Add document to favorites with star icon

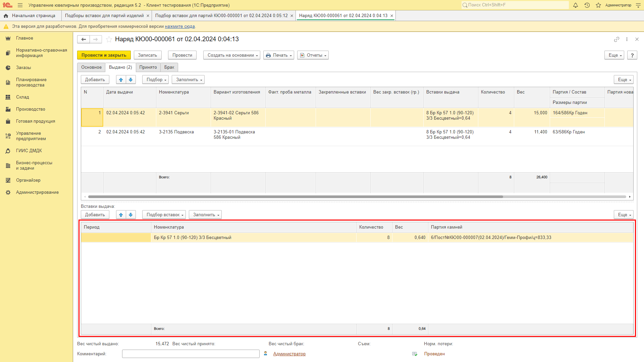coord(109,39)
